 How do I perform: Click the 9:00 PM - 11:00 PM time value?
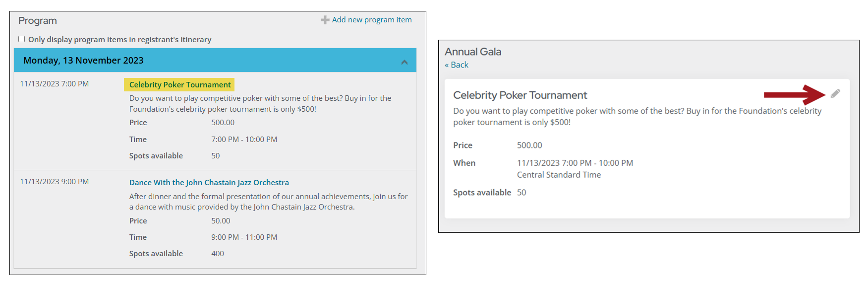pos(244,237)
